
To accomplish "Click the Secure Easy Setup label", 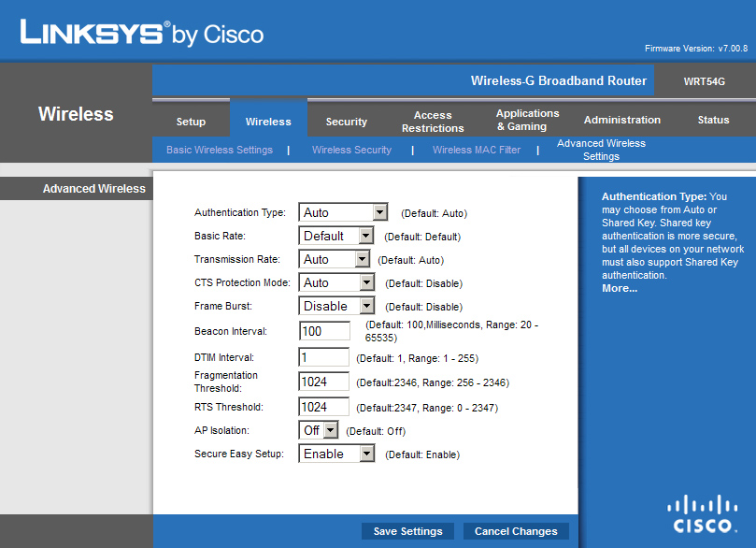I will point(239,454).
